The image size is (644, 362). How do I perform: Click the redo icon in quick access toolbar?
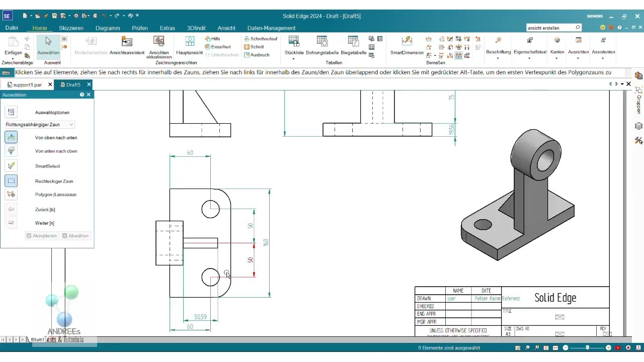(x=117, y=16)
